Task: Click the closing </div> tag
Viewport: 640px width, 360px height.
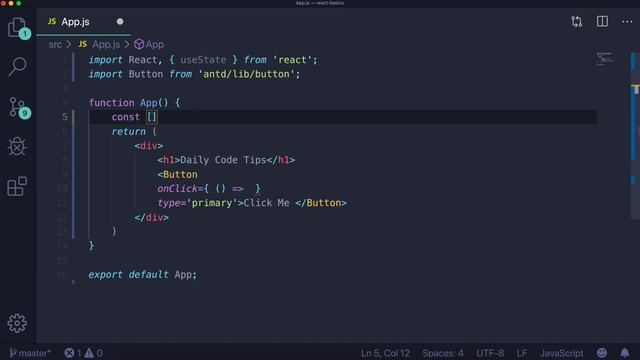Action: click(151, 218)
